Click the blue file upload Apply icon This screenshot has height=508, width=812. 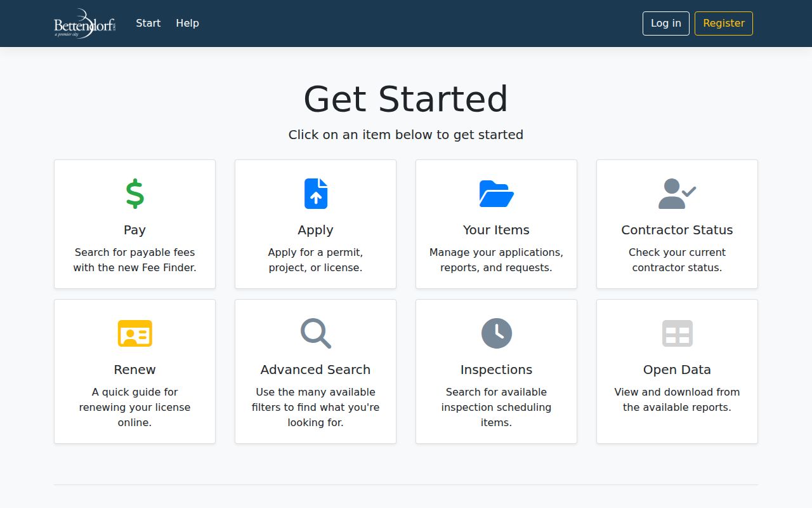(315, 194)
